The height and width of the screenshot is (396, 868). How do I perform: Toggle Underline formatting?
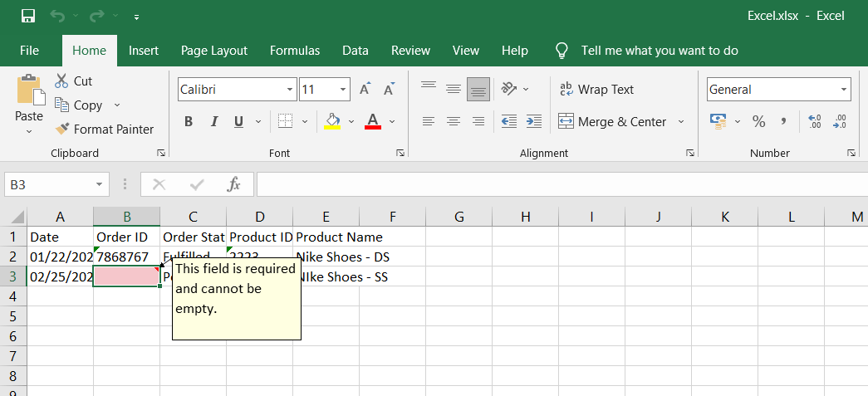click(x=238, y=122)
